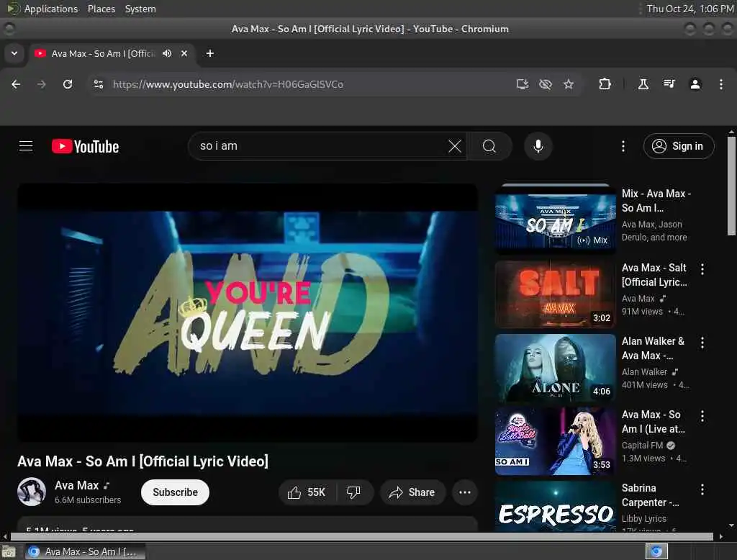This screenshot has height=560, width=737.
Task: Check the clock Thu Oct 24
Action: [x=690, y=9]
